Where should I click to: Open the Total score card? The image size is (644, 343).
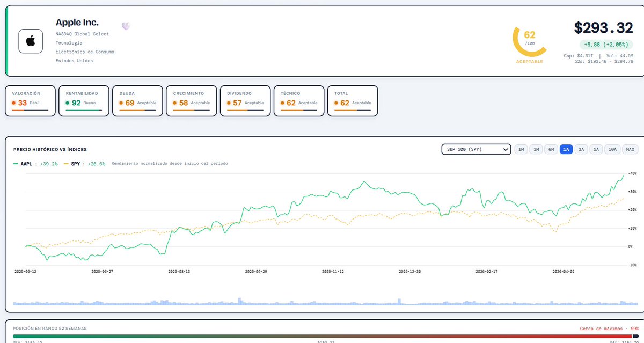point(353,100)
